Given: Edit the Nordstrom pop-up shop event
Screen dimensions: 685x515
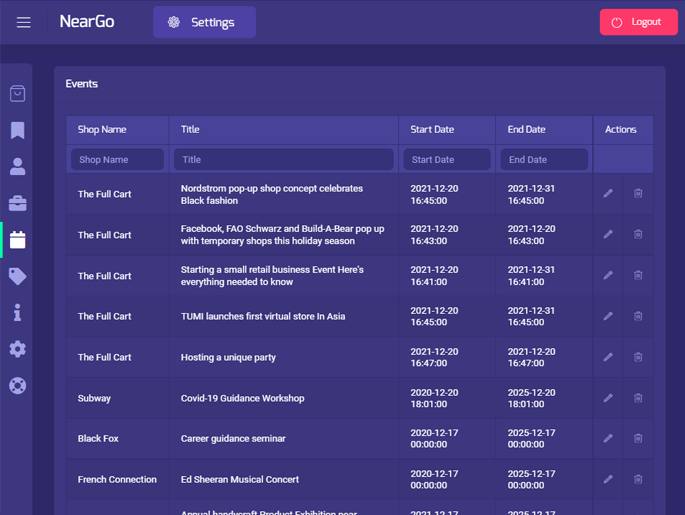Looking at the screenshot, I should coord(608,194).
